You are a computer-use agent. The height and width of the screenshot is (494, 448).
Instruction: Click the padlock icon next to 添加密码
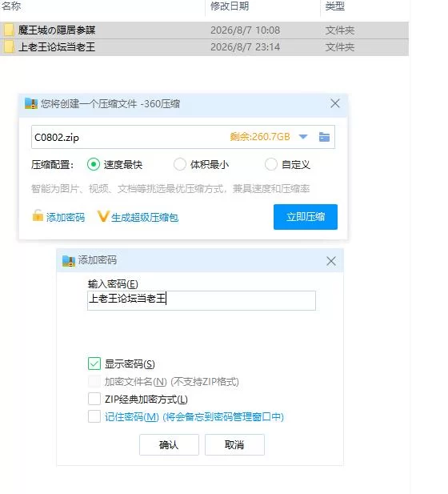[x=38, y=215]
